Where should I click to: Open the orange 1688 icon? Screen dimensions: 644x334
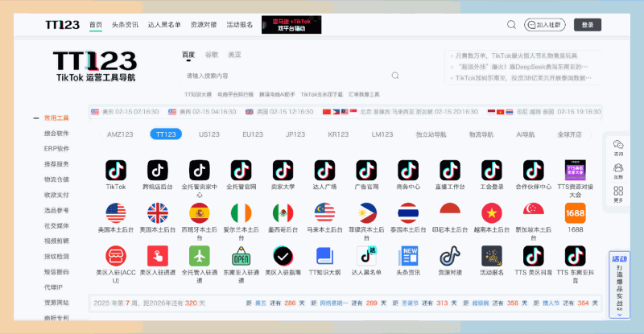click(576, 213)
